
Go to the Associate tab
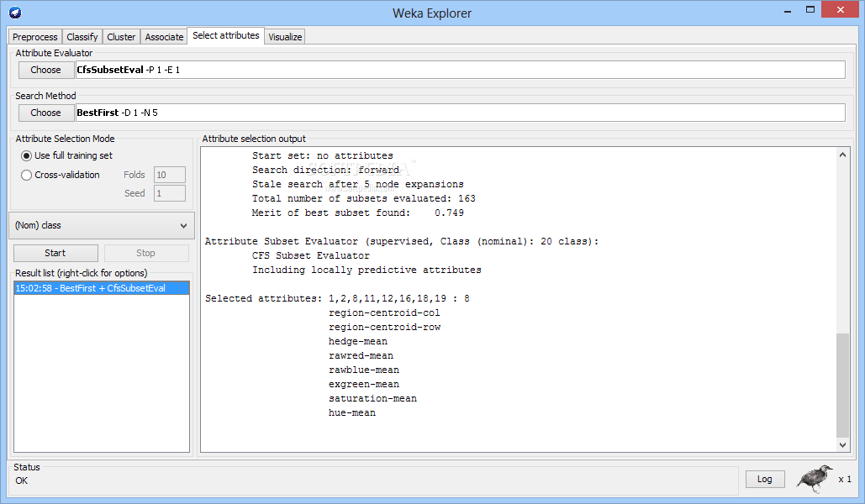[x=164, y=37]
